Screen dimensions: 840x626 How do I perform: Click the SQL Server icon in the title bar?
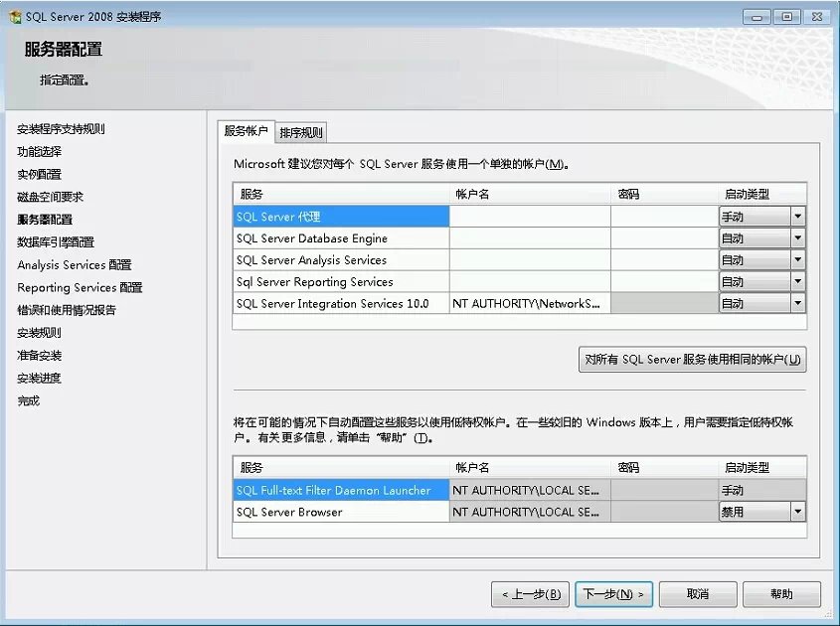tap(14, 16)
